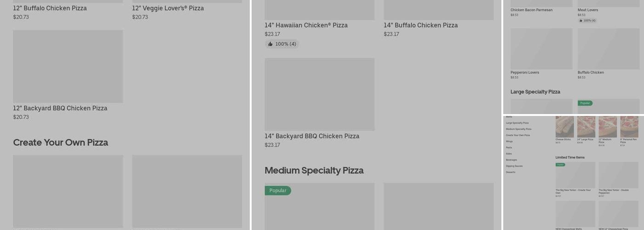Screen dimensions: 644x230
Task: Open 12" Backyard BBQ Chicken Pizza item
Action: coord(68,67)
